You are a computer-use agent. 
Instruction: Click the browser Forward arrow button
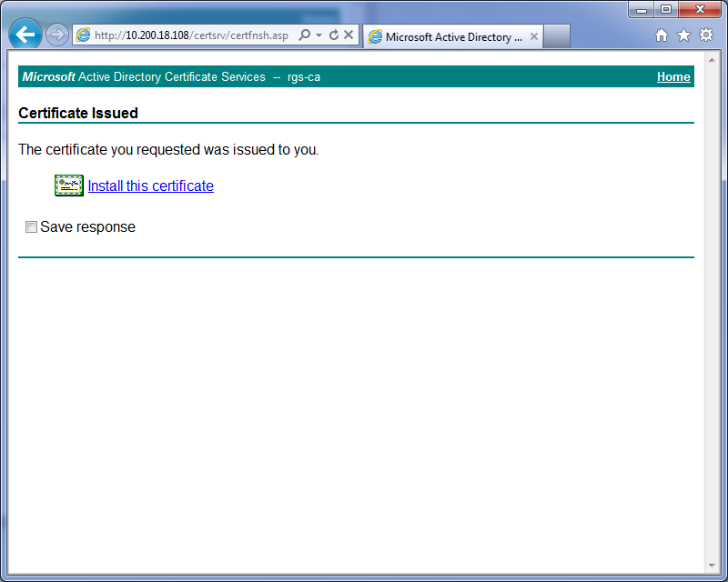click(57, 35)
